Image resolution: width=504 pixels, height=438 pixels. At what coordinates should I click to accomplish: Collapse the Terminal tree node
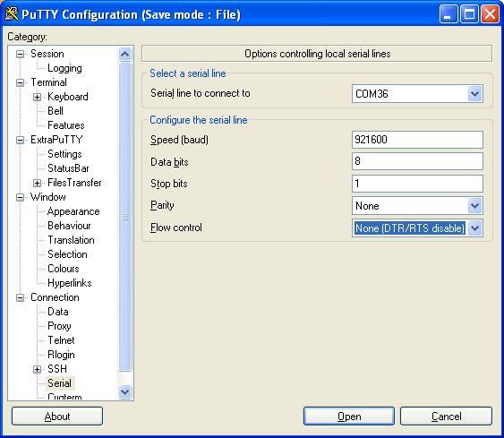tap(20, 82)
